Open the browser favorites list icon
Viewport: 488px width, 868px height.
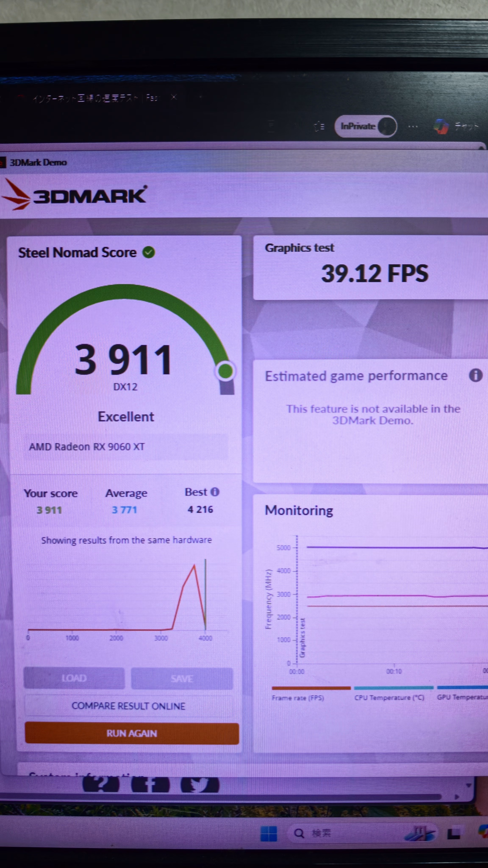(x=319, y=126)
